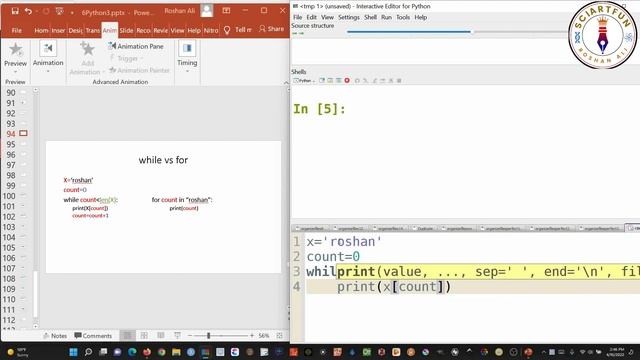
Task: Open the Help menu in Python editor
Action: (421, 17)
